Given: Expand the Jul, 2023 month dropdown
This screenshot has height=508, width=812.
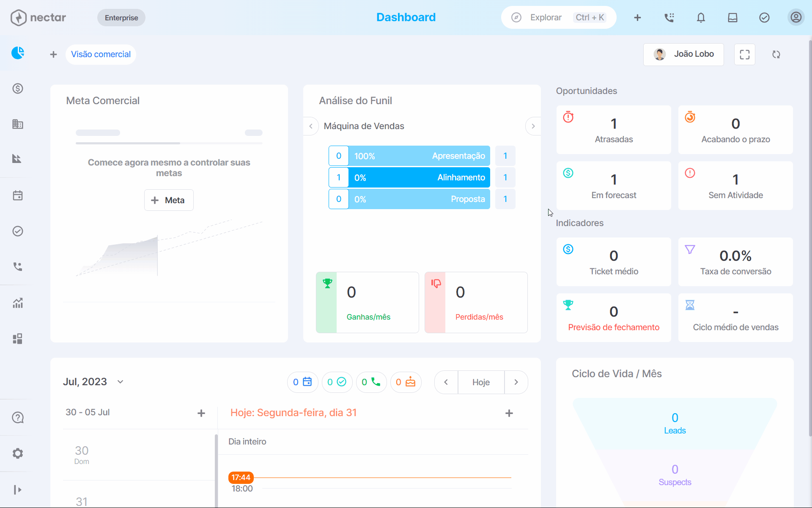Looking at the screenshot, I should tap(121, 382).
